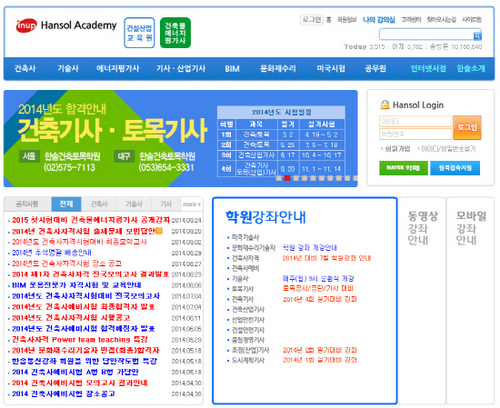The height and width of the screenshot is (408, 500).
Task: Select the 전체 notices tab
Action: 66,204
